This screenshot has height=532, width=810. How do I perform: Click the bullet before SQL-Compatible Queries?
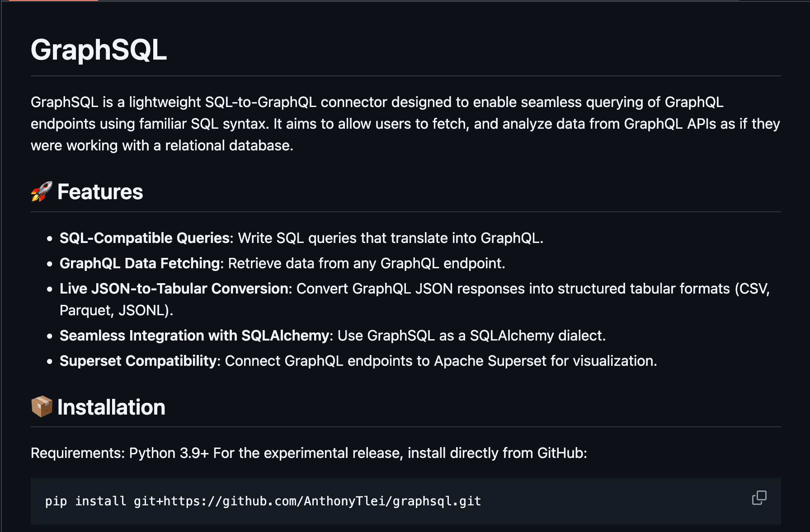50,238
